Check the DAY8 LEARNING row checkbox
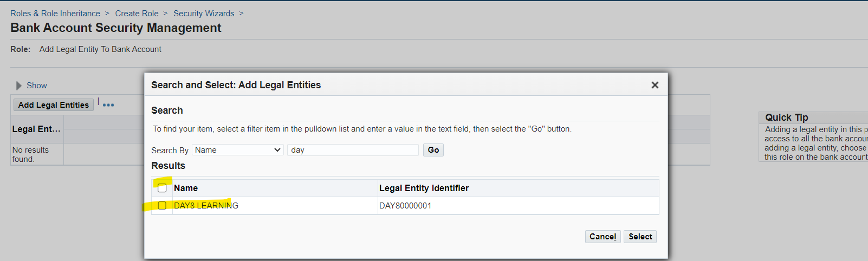The image size is (868, 261). click(162, 206)
